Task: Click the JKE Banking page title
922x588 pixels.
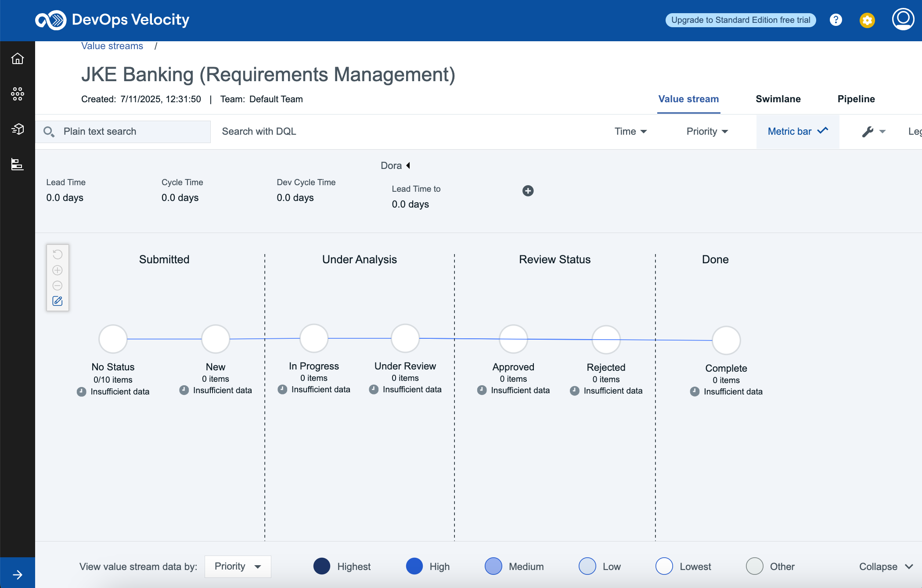Action: tap(268, 75)
